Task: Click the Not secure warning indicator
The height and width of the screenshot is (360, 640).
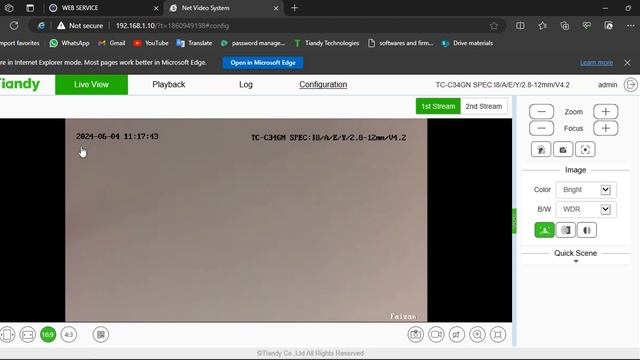Action: (x=80, y=26)
